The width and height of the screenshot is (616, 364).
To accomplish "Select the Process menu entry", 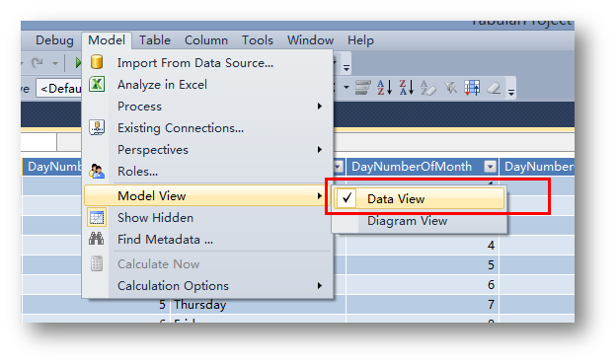I will tap(208, 106).
